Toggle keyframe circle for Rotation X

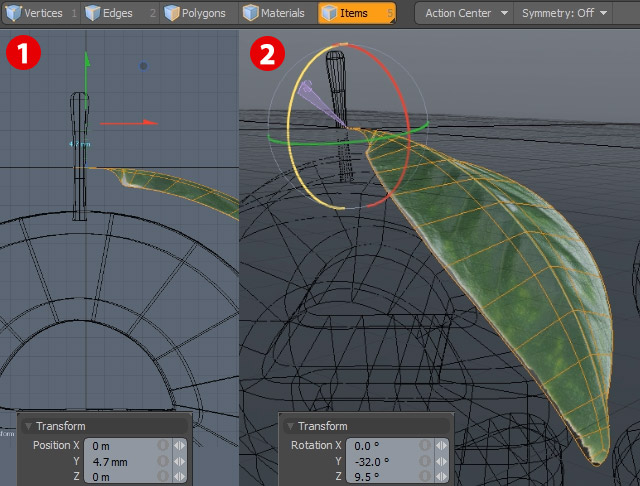pyautogui.click(x=424, y=446)
